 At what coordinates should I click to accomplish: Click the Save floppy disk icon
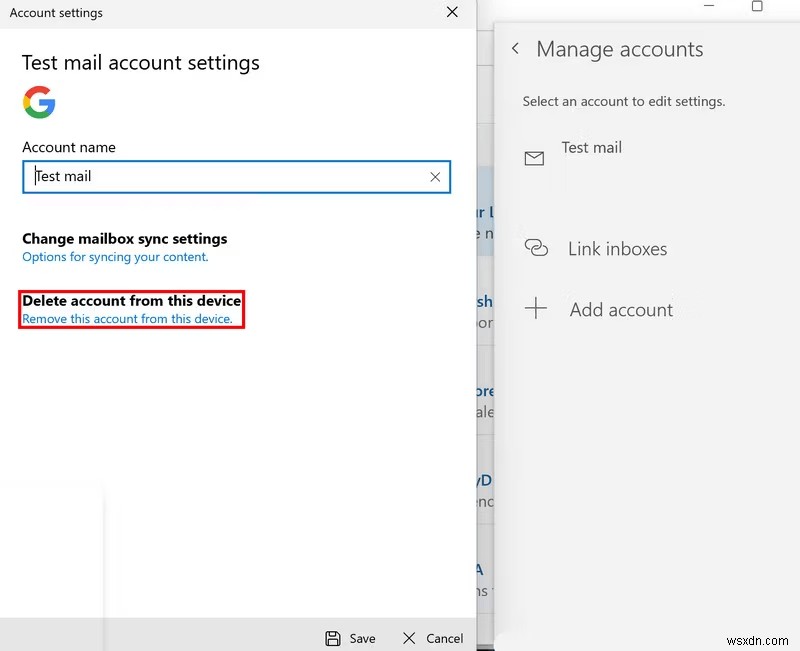[x=331, y=638]
